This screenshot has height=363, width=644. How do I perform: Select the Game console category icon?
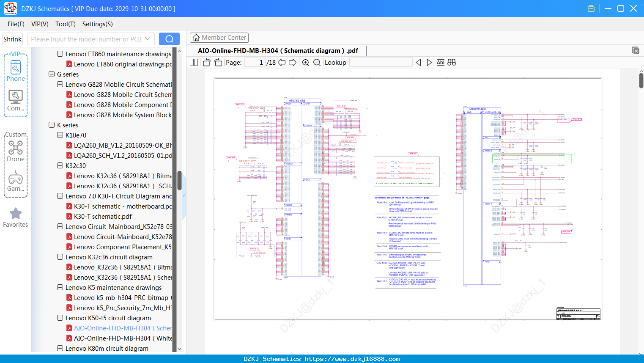tap(16, 181)
